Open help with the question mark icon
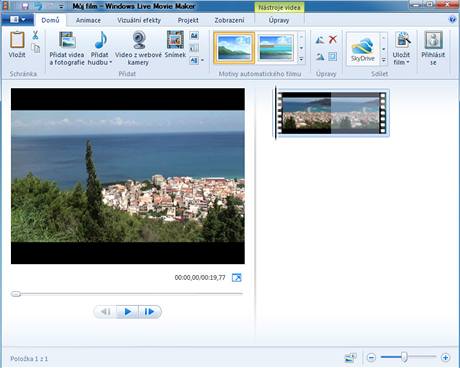Screen dimensions: 460x368 click(x=452, y=19)
